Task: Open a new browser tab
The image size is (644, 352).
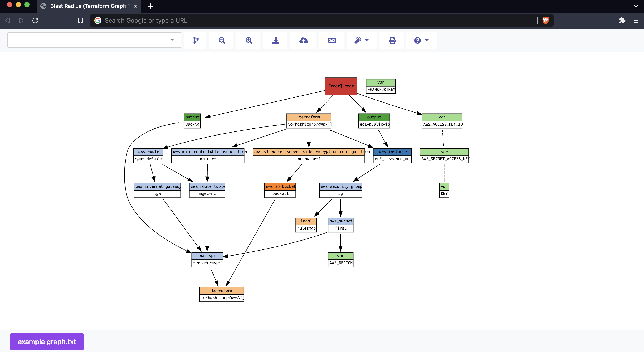Action: (150, 6)
